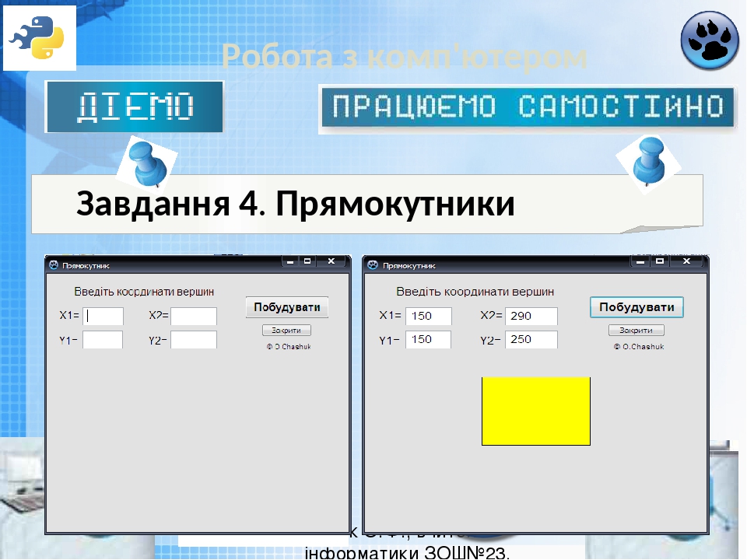Maximize the left Прямокутник window

(x=308, y=262)
